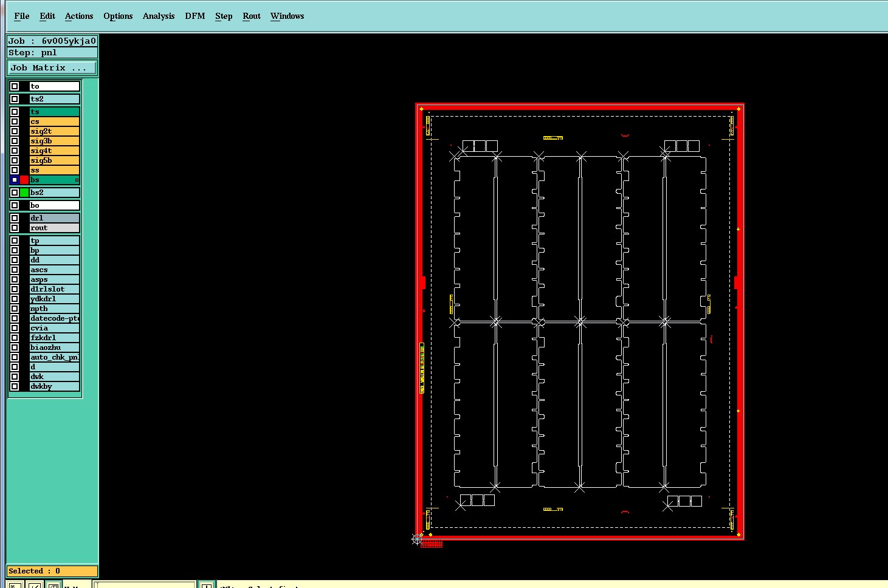The image size is (888, 588).
Task: Select layer name cvia
Action: click(x=54, y=328)
